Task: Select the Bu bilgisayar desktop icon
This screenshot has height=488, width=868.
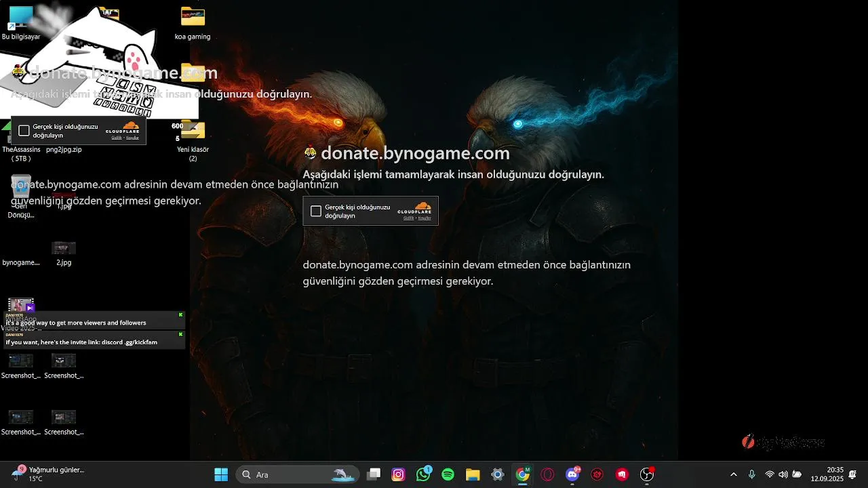Action: (21, 23)
